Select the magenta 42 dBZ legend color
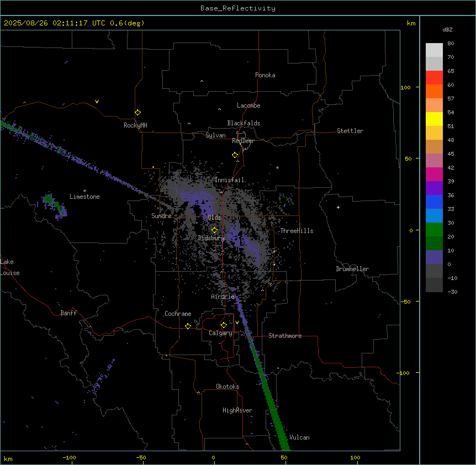Viewport: 476px width, 465px height. click(x=434, y=174)
